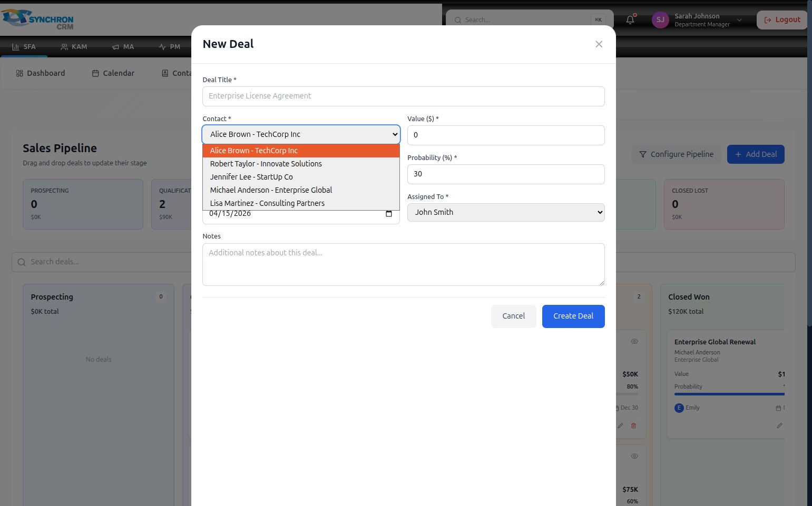The width and height of the screenshot is (812, 506).
Task: Open the MA module tab
Action: [x=123, y=47]
